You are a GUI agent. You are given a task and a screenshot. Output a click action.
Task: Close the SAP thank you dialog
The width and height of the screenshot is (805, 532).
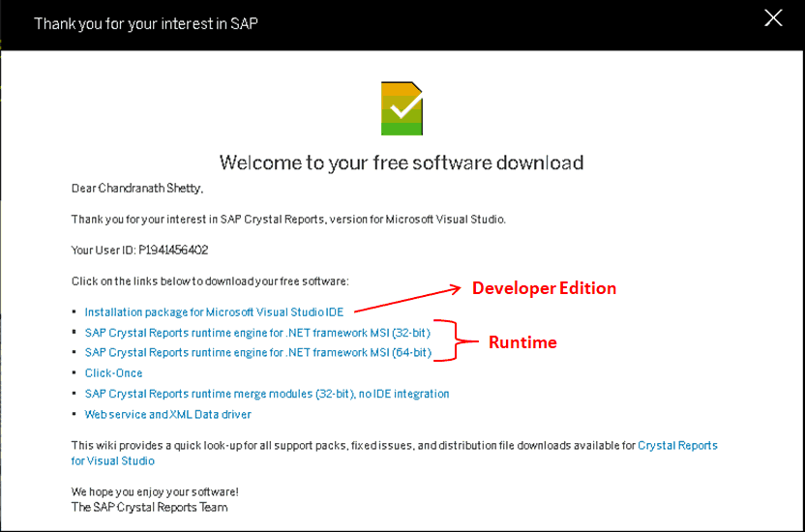[773, 18]
